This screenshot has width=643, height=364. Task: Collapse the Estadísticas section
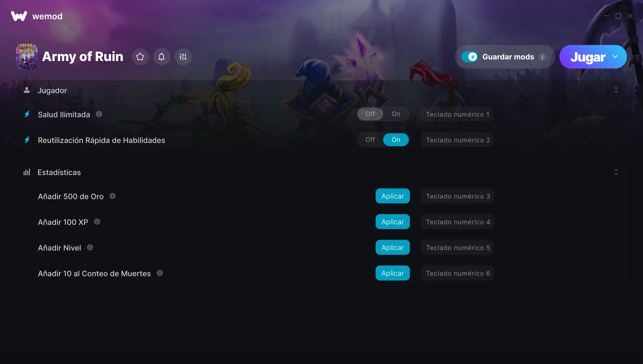(616, 172)
